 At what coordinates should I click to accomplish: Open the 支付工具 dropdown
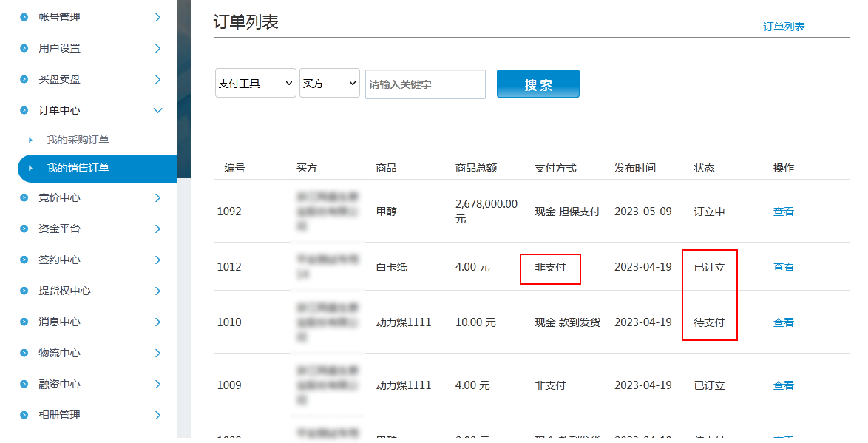click(255, 84)
